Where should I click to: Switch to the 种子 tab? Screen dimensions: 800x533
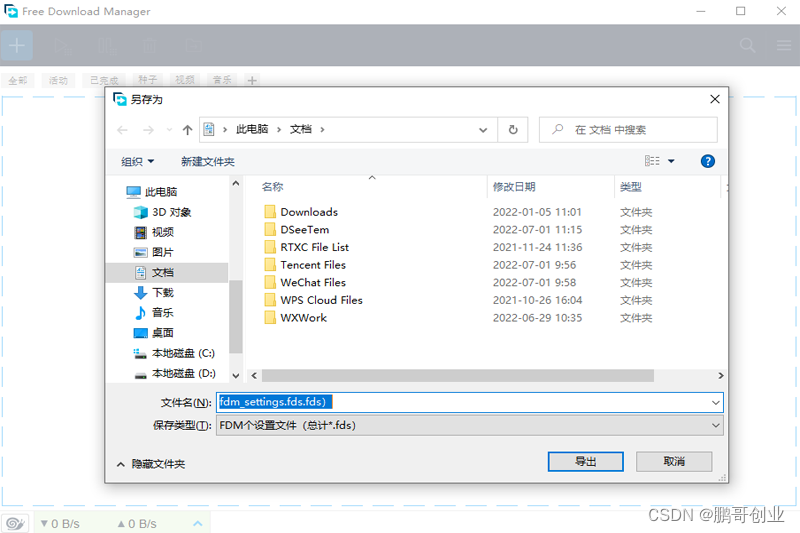pyautogui.click(x=148, y=80)
